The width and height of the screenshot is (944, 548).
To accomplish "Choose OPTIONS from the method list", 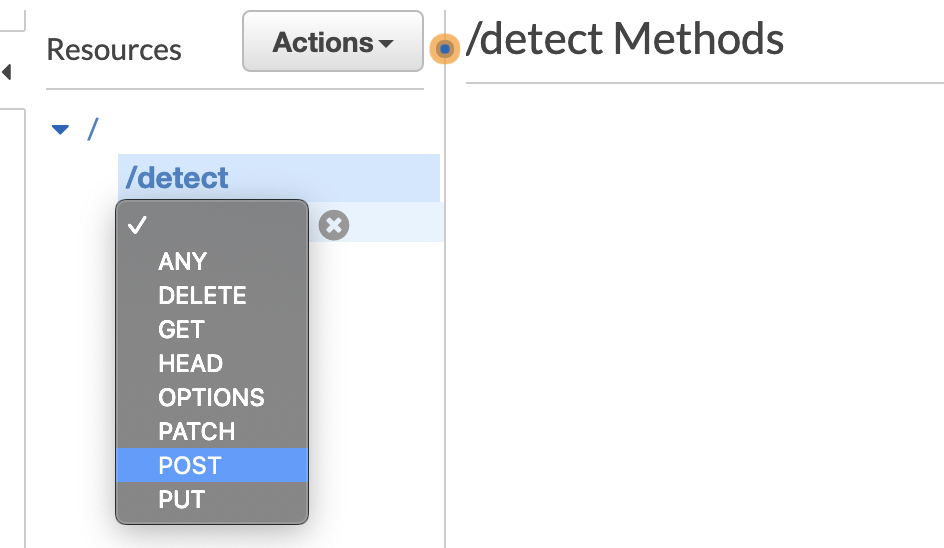I will click(x=212, y=397).
